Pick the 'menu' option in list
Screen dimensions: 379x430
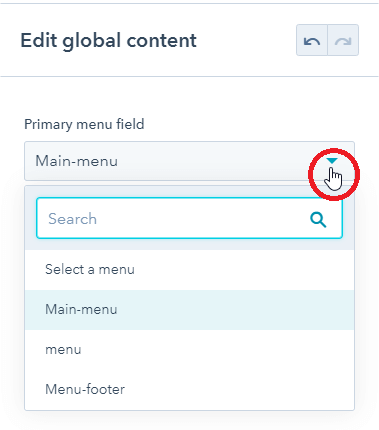pos(189,350)
